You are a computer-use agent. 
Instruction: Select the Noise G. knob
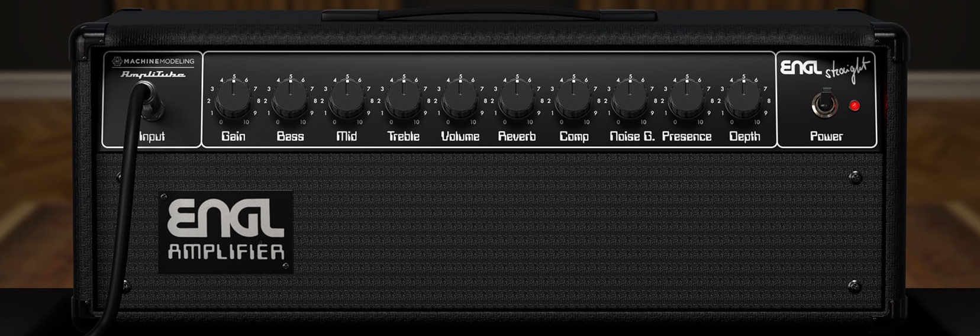click(630, 98)
